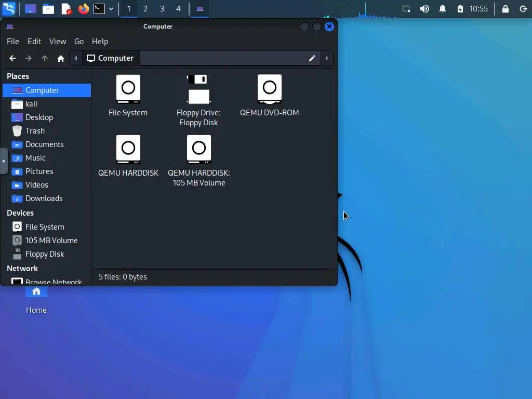The image size is (532, 399).
Task: Open Desktop in the sidebar
Action: pyautogui.click(x=47, y=117)
